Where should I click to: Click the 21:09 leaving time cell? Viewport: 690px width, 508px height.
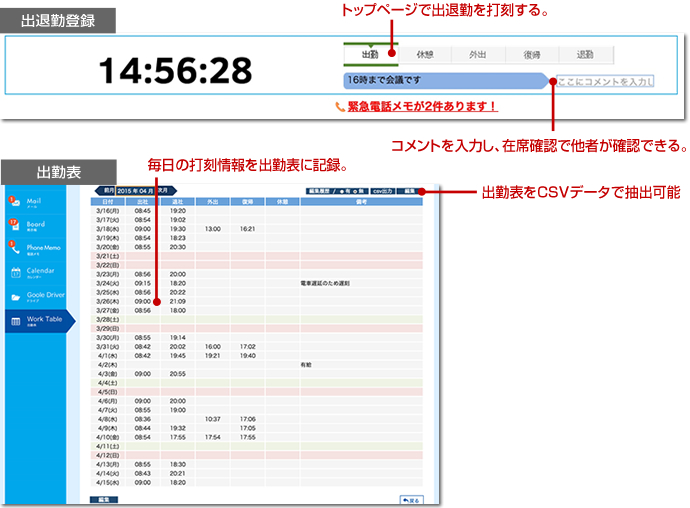pyautogui.click(x=178, y=302)
